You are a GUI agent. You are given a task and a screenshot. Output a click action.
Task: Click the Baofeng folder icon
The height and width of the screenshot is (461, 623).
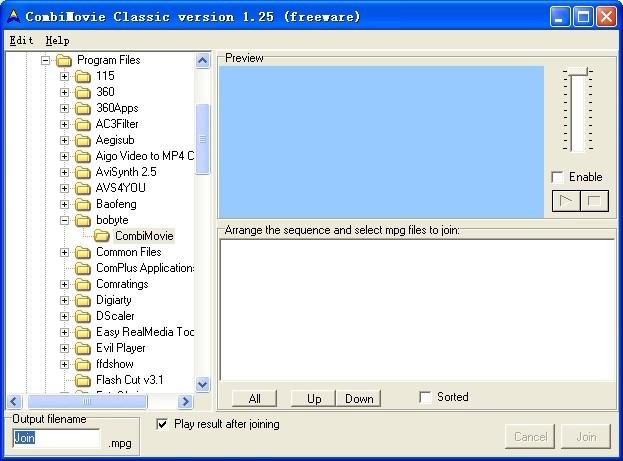[83, 204]
